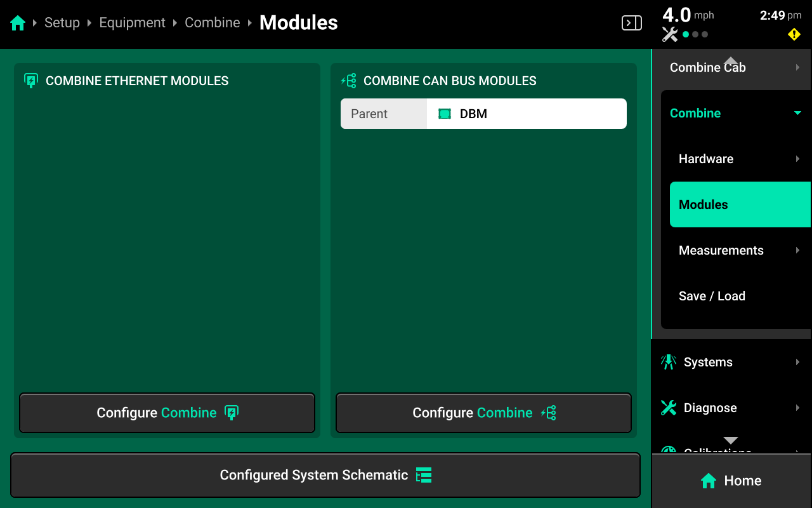Click the wrench tools status icon
Image resolution: width=812 pixels, height=508 pixels.
[670, 34]
